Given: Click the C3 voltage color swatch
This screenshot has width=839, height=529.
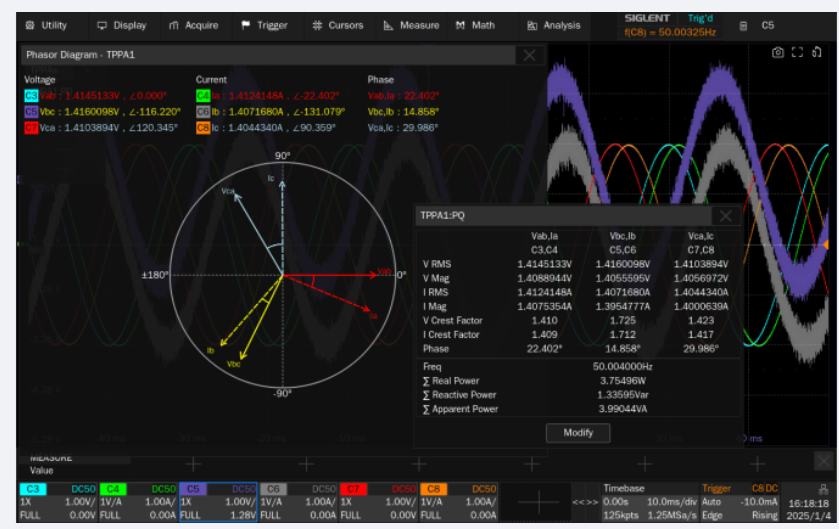Looking at the screenshot, I should point(31,95).
